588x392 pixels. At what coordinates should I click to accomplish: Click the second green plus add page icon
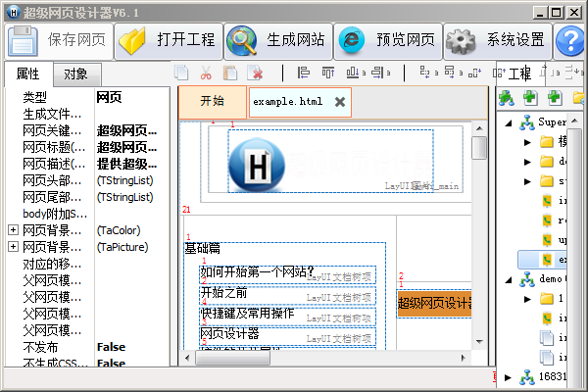tap(555, 98)
